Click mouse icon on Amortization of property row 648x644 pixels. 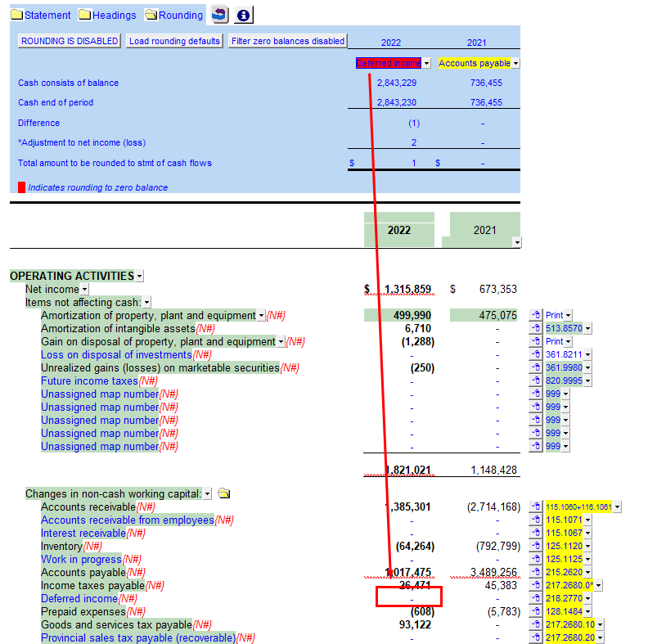(x=536, y=315)
